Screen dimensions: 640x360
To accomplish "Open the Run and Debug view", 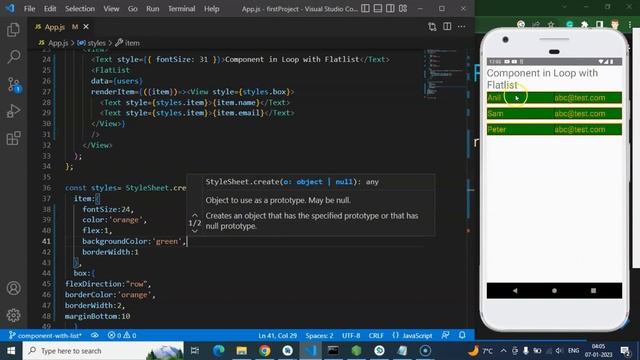I will pos(13,111).
